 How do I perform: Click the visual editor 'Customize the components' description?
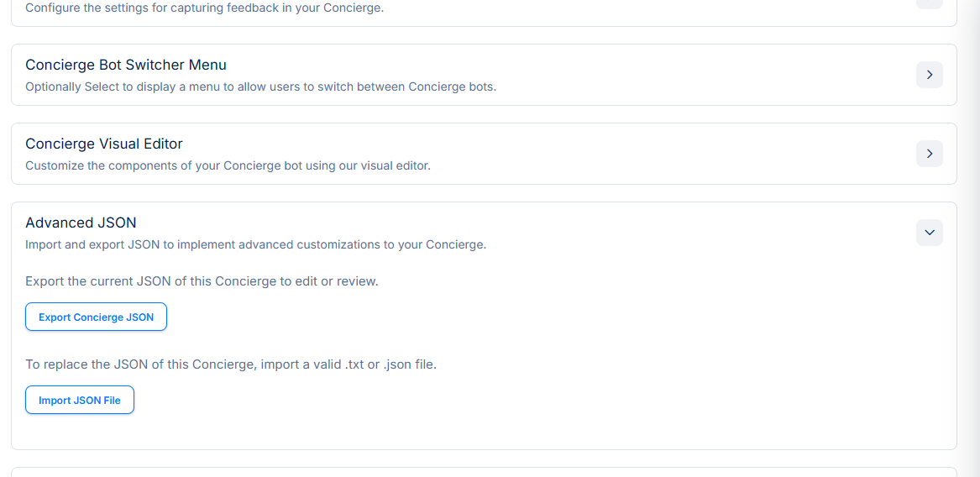click(x=228, y=165)
